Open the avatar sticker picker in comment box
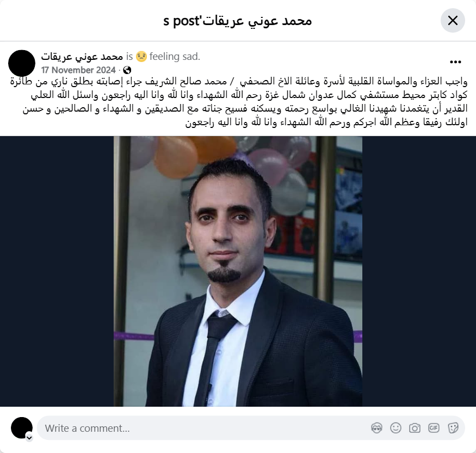This screenshot has height=453, width=476. (376, 428)
